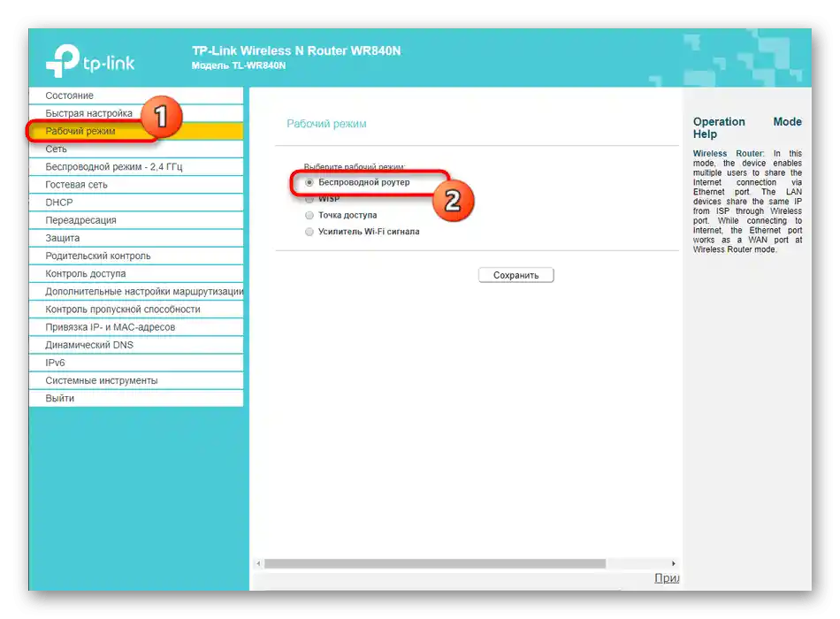Viewport: 840px width, 619px height.
Task: Open Контроль пропускной способности
Action: (x=136, y=309)
